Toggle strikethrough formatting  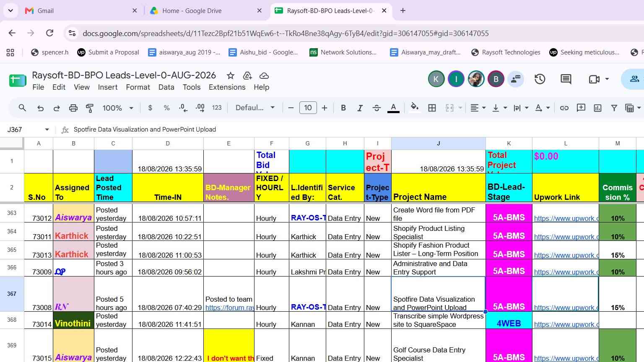377,108
